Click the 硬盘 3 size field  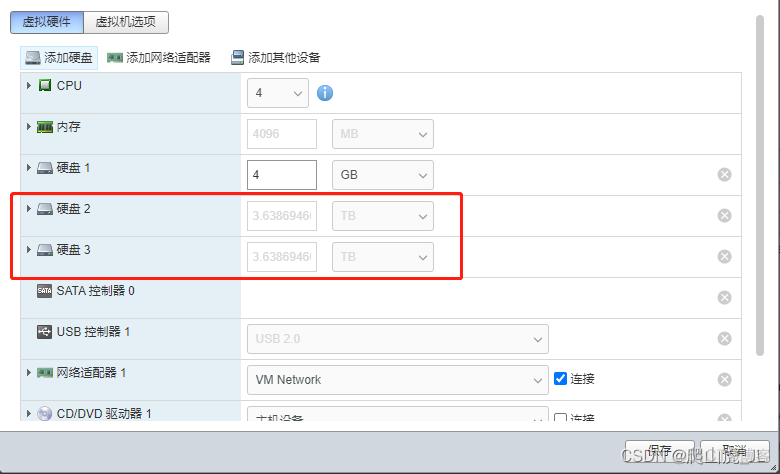pyautogui.click(x=282, y=257)
